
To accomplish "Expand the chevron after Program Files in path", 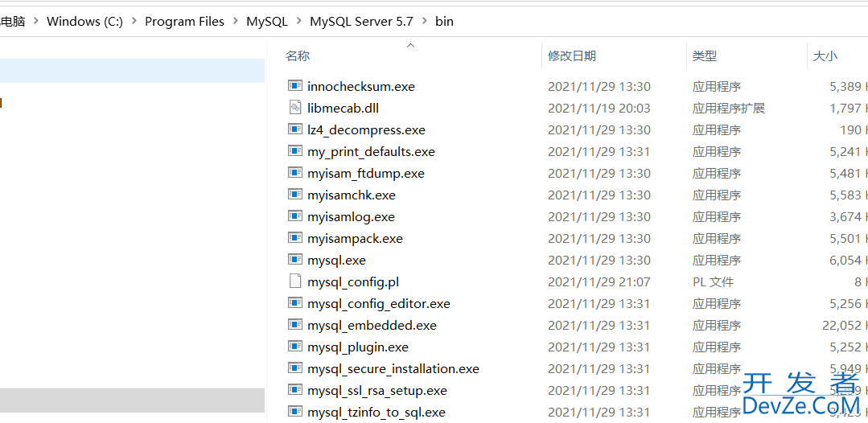I will [x=235, y=22].
